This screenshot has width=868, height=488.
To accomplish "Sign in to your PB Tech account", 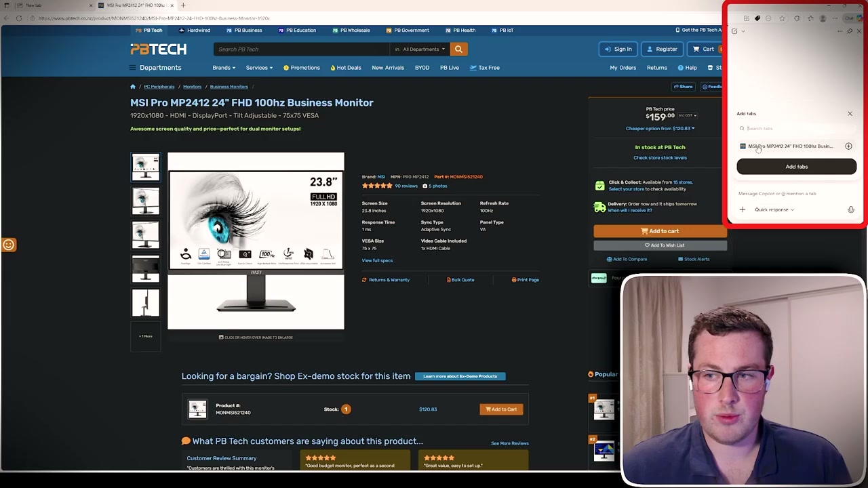I will pos(618,49).
